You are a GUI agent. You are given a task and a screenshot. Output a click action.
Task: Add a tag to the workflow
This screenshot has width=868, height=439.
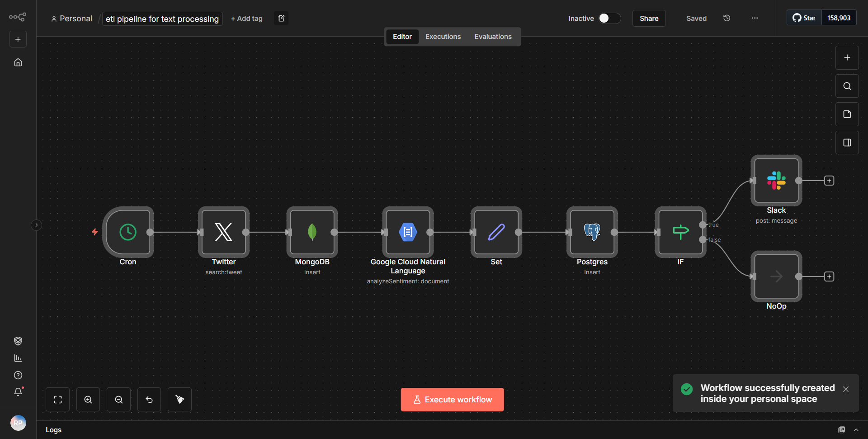[x=246, y=19]
